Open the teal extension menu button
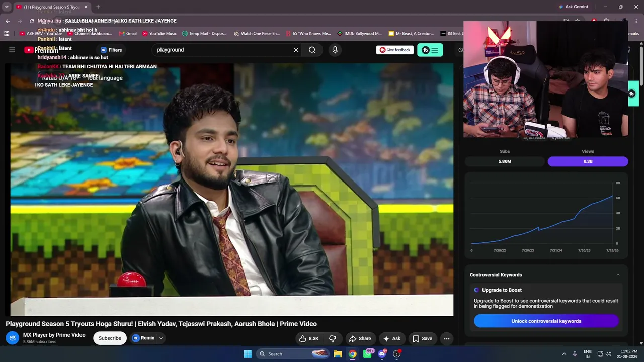 [x=430, y=50]
